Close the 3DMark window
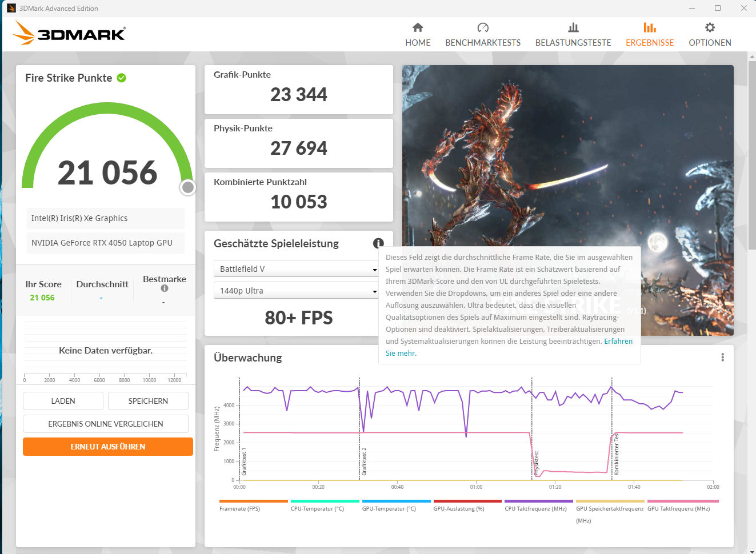756x554 pixels. point(743,8)
